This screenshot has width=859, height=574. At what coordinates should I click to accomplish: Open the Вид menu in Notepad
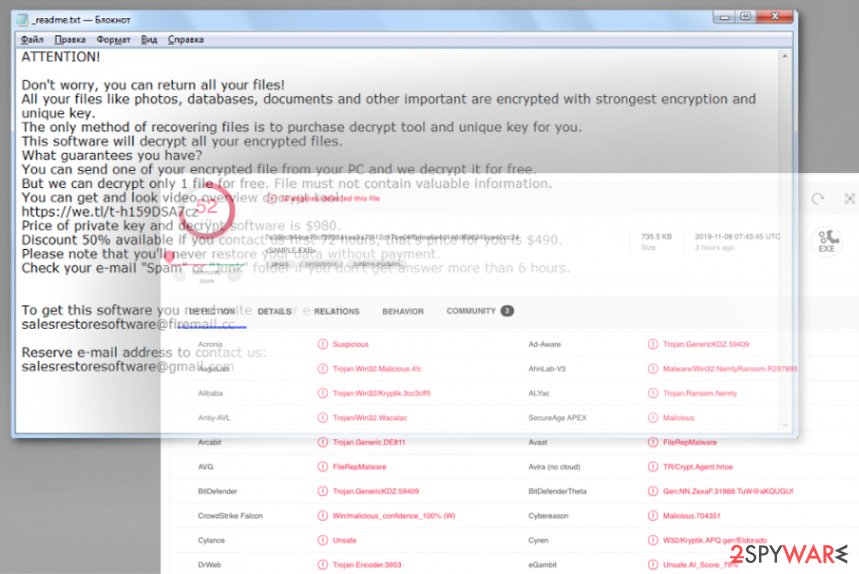(x=149, y=39)
